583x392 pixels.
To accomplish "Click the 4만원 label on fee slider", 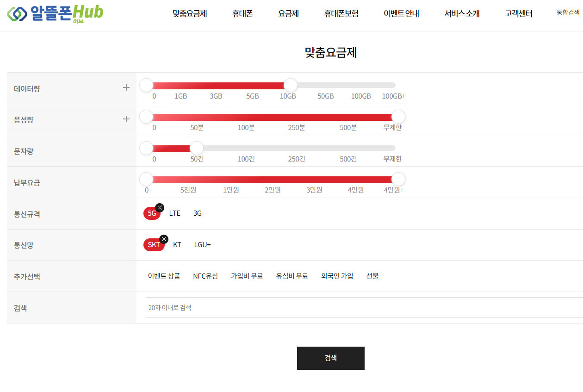I will pos(356,190).
